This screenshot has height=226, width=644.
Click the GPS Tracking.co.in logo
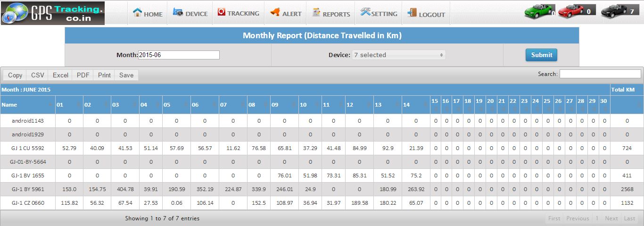53,13
